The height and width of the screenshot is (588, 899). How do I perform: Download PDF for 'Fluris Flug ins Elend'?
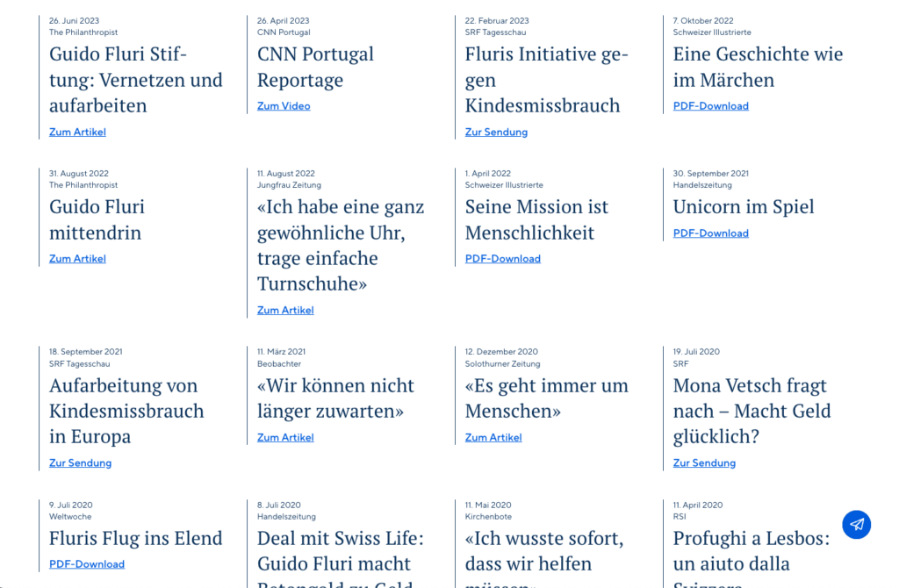(87, 564)
